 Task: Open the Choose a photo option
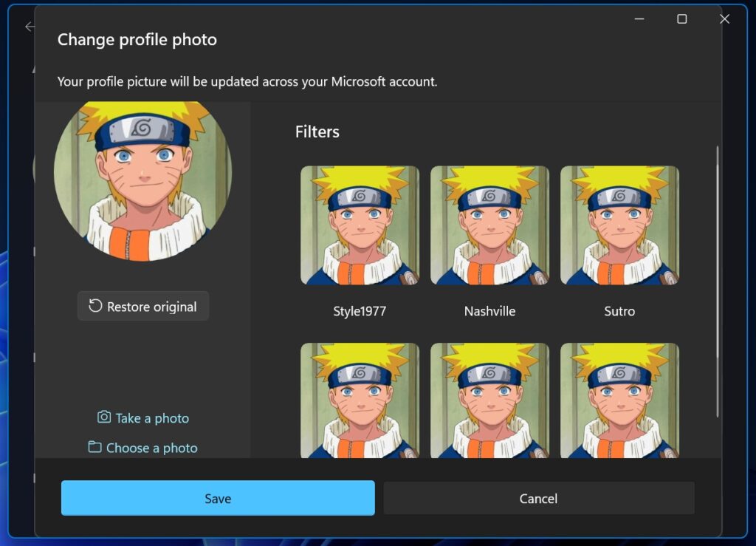[x=142, y=448]
